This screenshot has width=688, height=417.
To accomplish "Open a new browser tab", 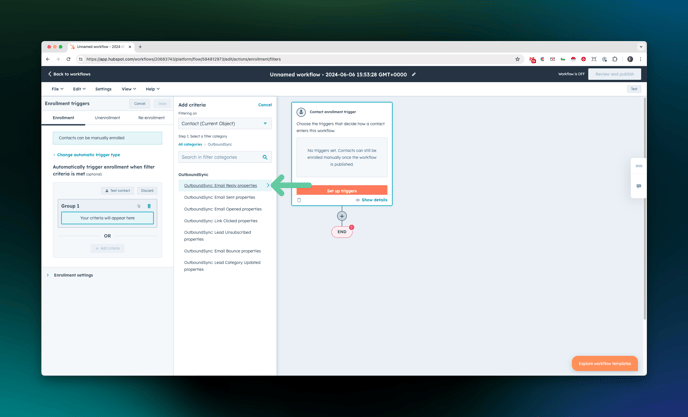I will point(140,47).
